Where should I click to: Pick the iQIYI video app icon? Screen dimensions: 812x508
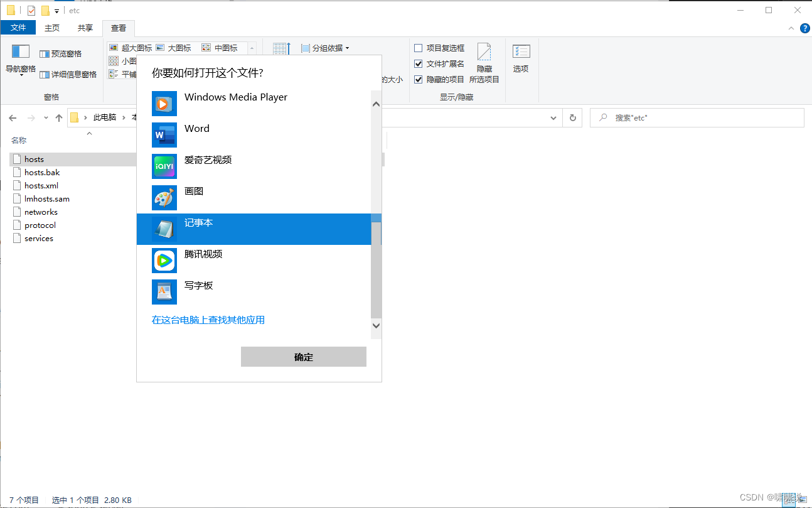point(164,166)
